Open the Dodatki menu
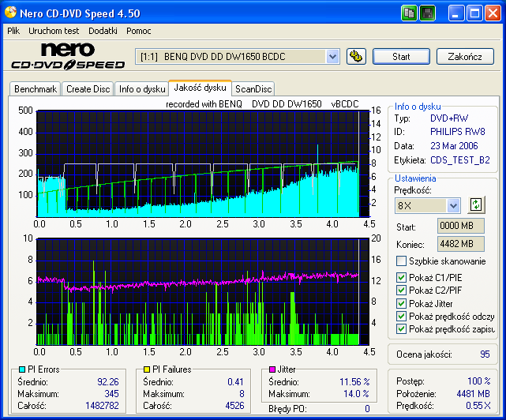 [103, 31]
